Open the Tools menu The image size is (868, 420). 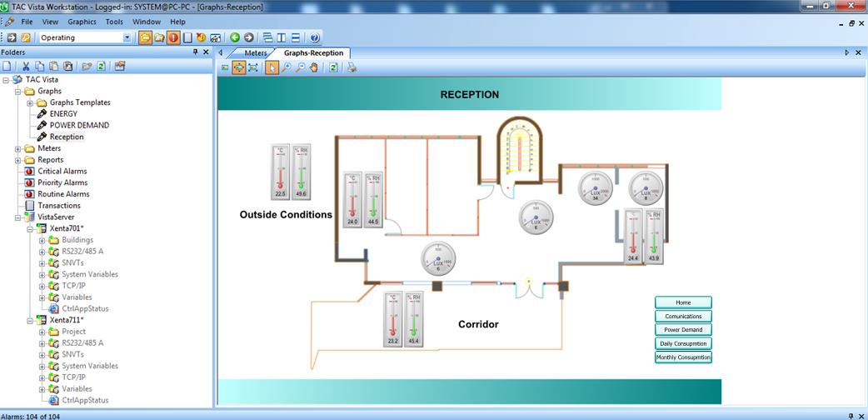114,22
